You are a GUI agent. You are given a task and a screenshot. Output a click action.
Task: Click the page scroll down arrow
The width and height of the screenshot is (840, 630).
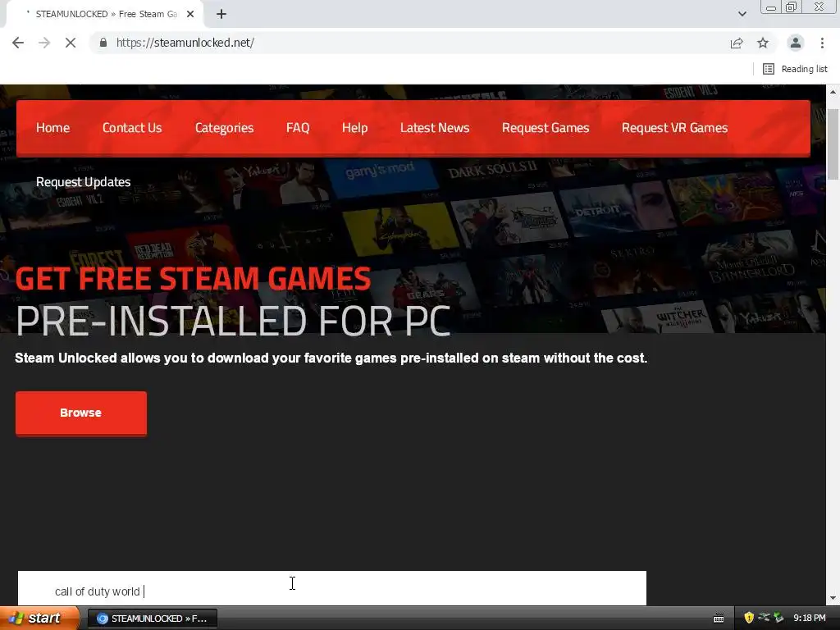click(x=833, y=598)
